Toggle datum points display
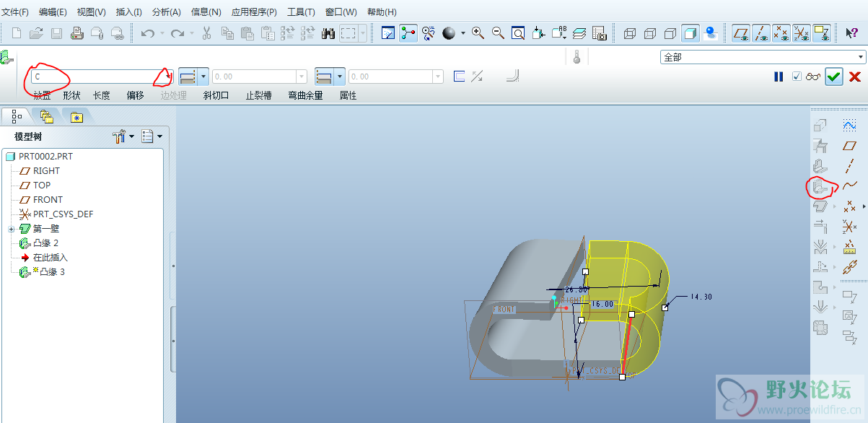Image resolution: width=868 pixels, height=423 pixels. [x=781, y=32]
